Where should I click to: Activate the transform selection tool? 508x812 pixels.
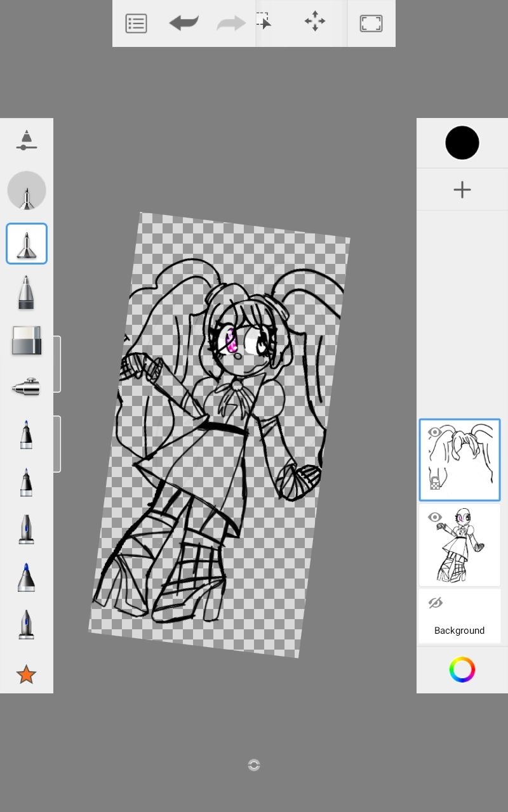(x=265, y=21)
